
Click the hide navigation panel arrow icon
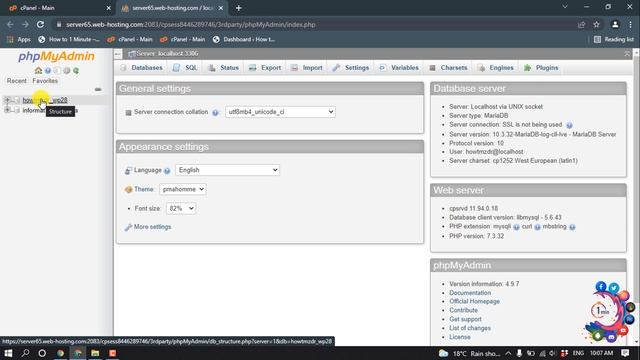118,54
